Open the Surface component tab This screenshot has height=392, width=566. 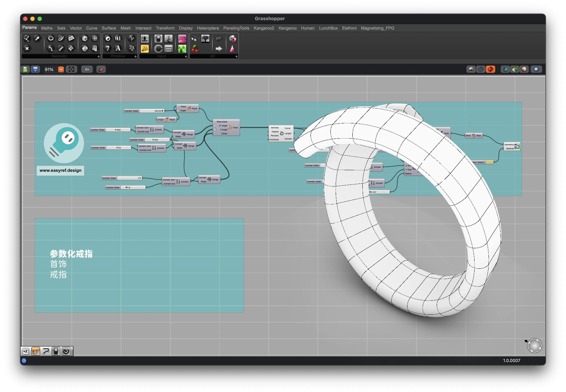(109, 28)
